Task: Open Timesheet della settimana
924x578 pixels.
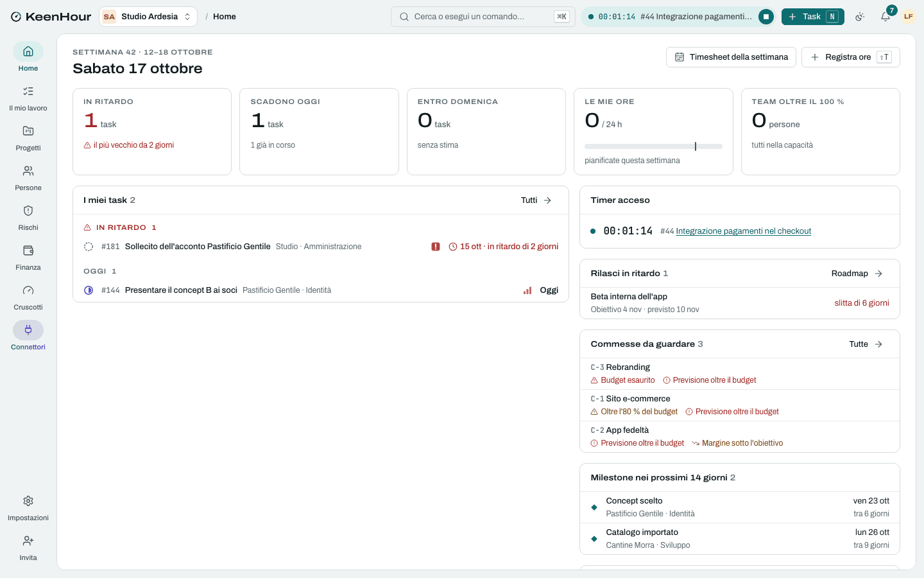Action: click(731, 57)
